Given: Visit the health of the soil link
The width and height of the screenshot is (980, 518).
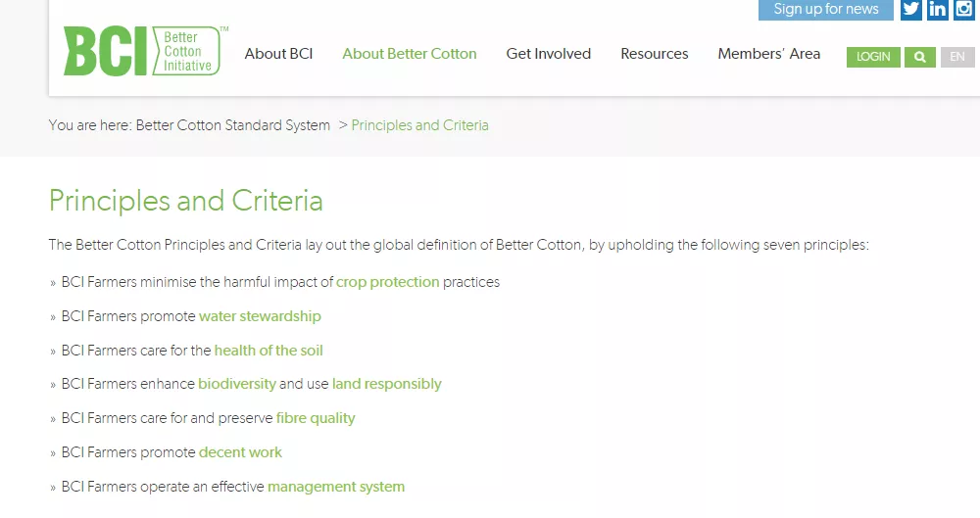Looking at the screenshot, I should (x=269, y=351).
